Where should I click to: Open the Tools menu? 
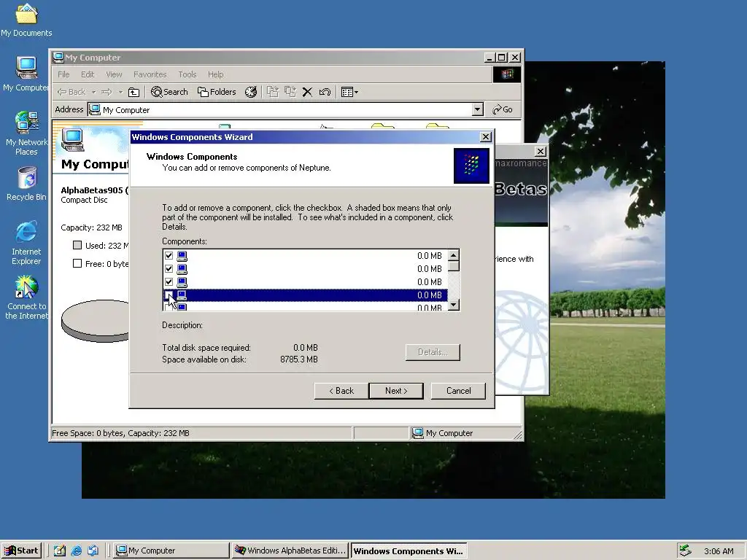187,74
